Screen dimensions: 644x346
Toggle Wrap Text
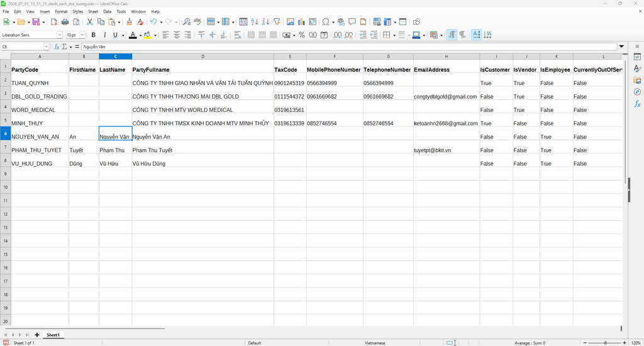237,35
